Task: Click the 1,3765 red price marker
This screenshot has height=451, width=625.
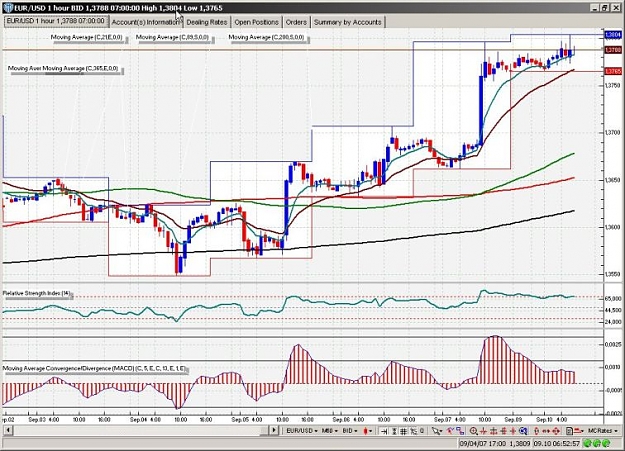Action: click(x=613, y=71)
